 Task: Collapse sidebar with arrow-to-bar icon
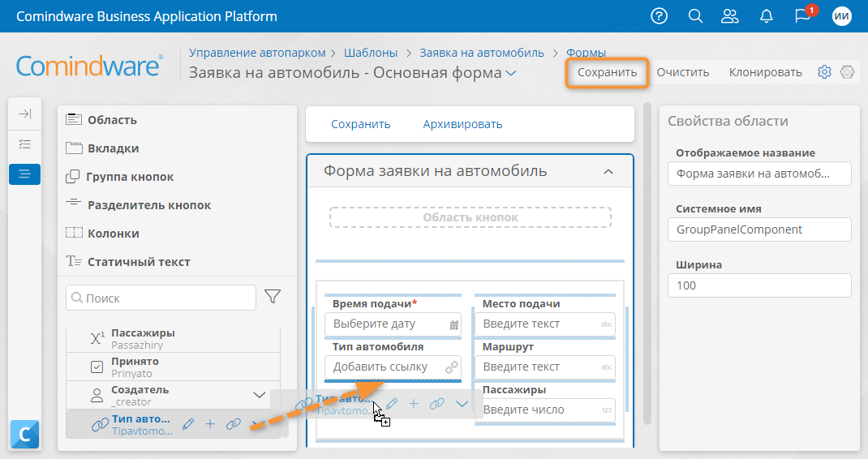(x=25, y=114)
